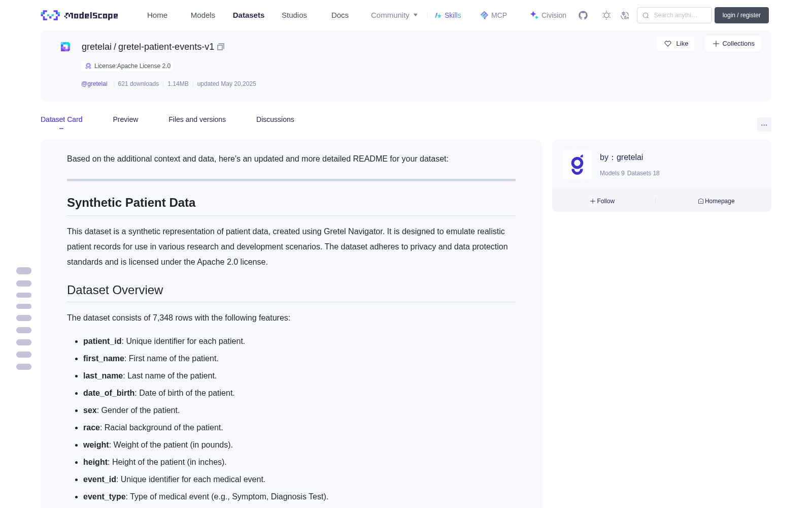Click the Collections plus icon
812x508 pixels.
pos(716,44)
